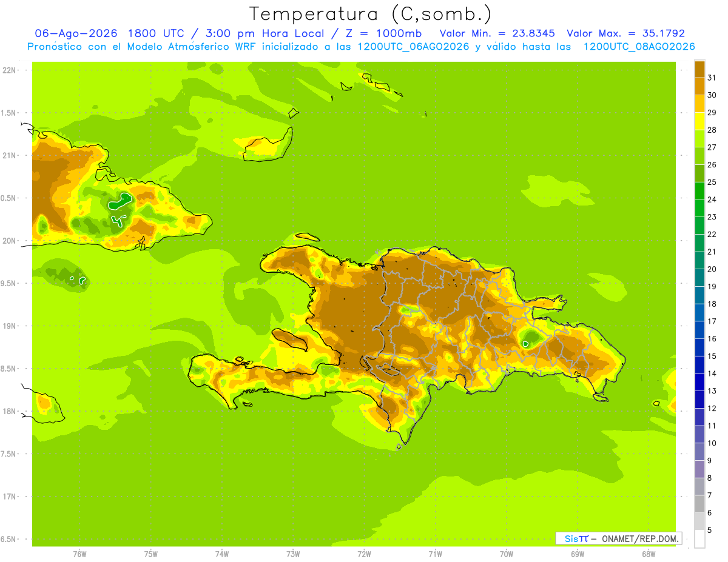This screenshot has width=728, height=562.
Task: Click the orange swatch between 29 and 30
Action: [699, 103]
